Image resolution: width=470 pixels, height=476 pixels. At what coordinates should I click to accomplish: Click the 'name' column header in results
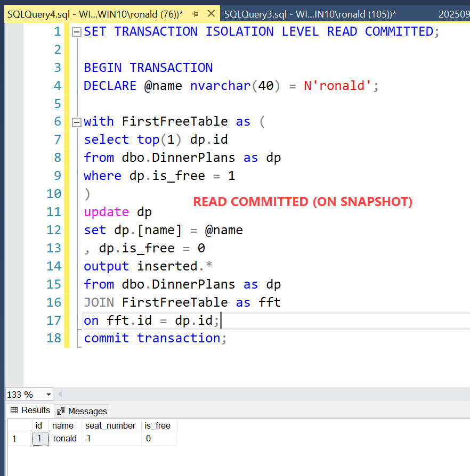tap(63, 425)
